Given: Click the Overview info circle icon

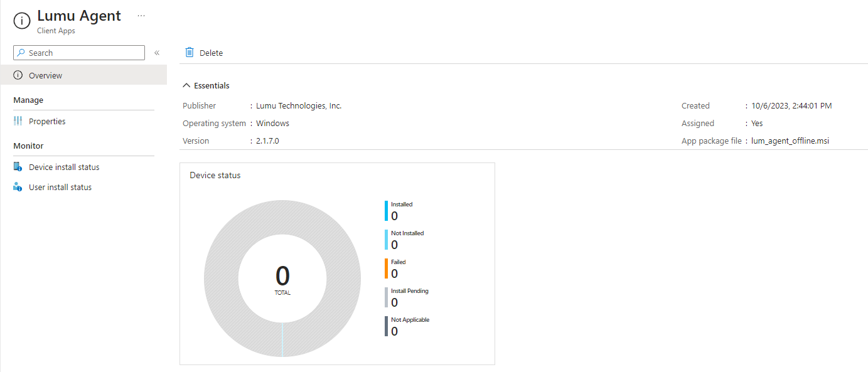Looking at the screenshot, I should click(x=18, y=75).
